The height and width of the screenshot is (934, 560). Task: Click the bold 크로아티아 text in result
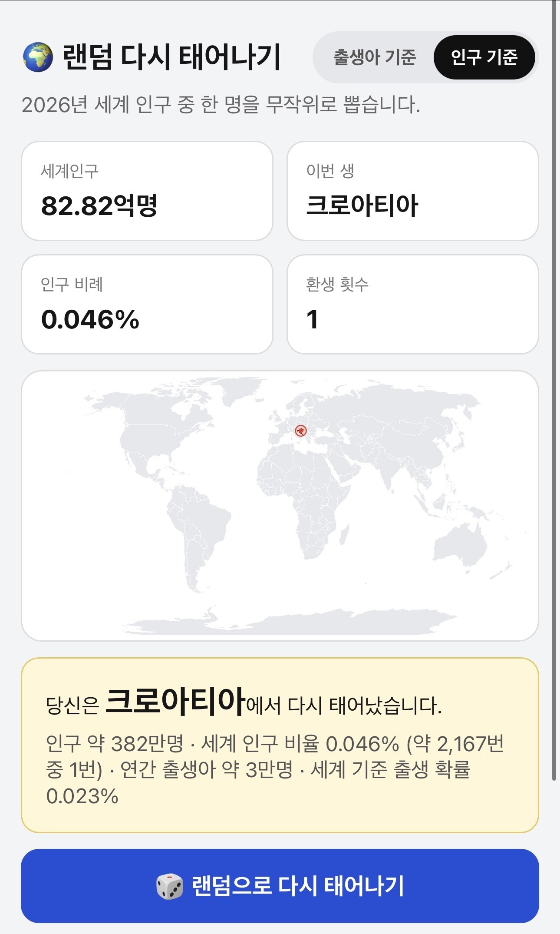coord(175,702)
